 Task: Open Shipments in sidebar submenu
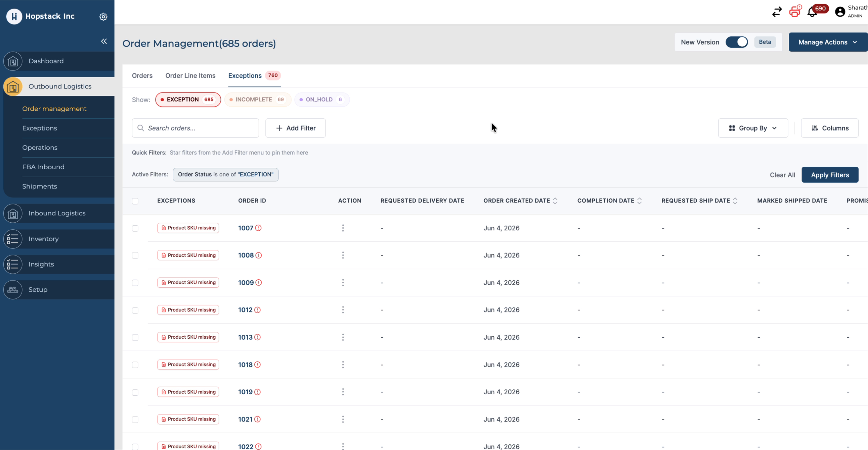40,186
